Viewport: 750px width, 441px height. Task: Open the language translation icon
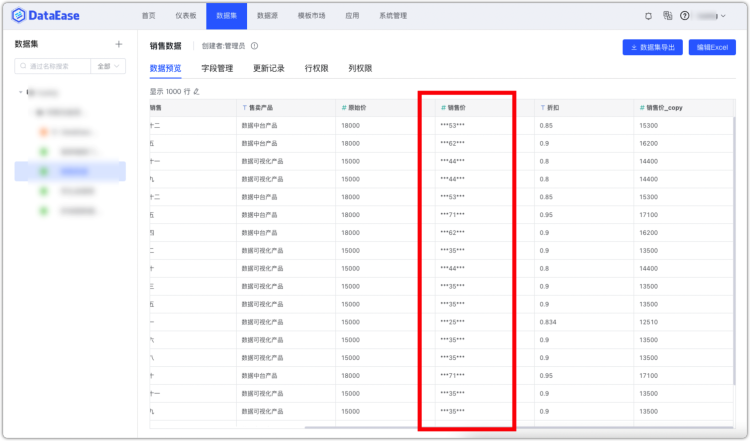pos(668,16)
